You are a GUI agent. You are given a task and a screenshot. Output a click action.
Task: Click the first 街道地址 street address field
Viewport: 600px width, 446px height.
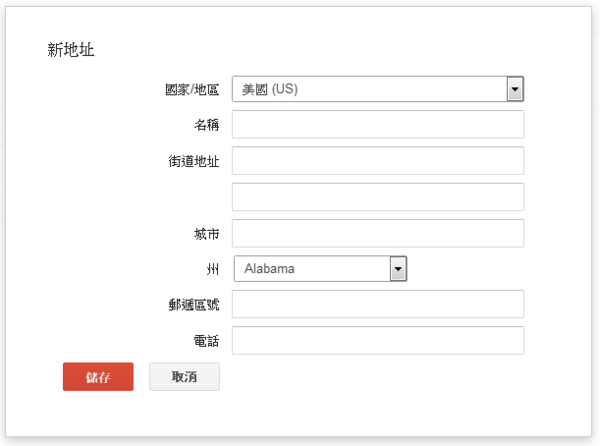click(x=378, y=160)
